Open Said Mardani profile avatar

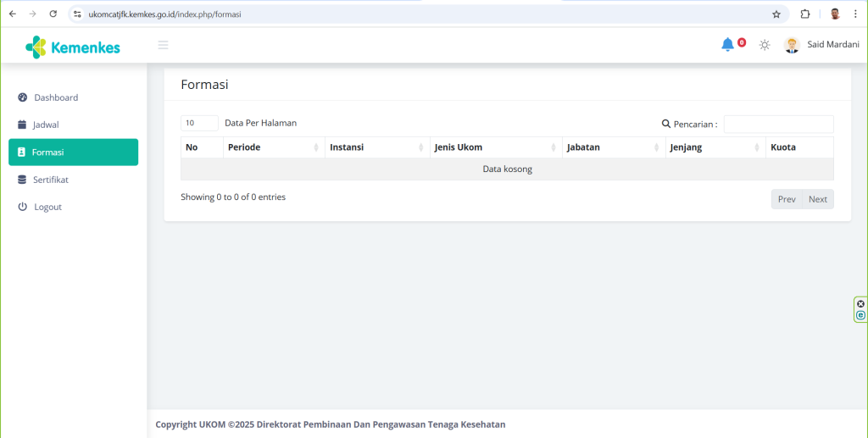pos(792,45)
